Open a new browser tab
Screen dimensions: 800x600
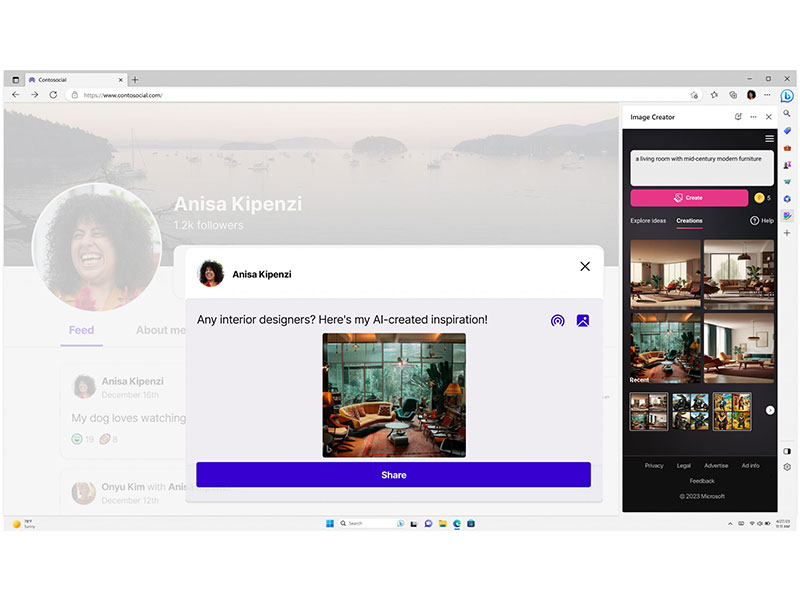[x=135, y=80]
